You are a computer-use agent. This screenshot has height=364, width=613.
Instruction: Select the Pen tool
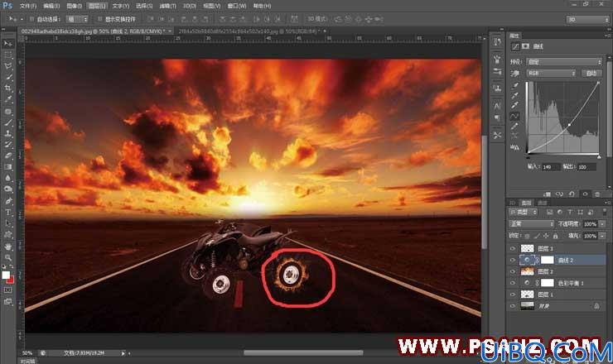[7, 201]
